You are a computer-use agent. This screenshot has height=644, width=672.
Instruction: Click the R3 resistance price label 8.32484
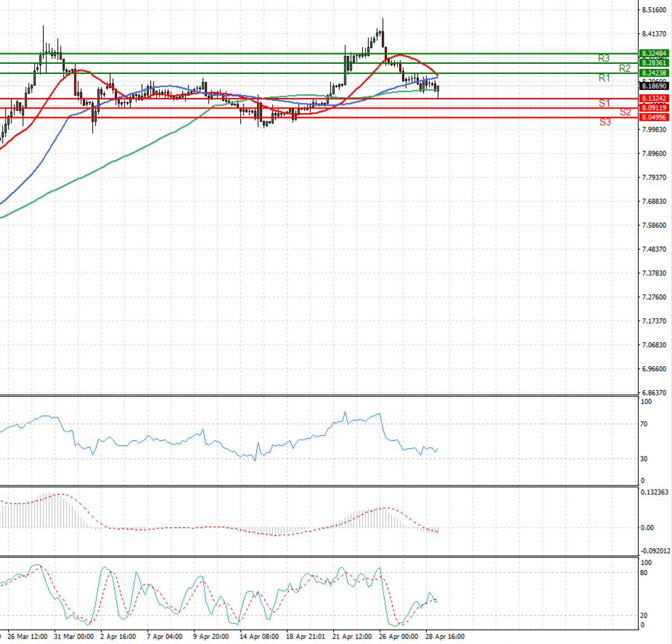[x=654, y=54]
